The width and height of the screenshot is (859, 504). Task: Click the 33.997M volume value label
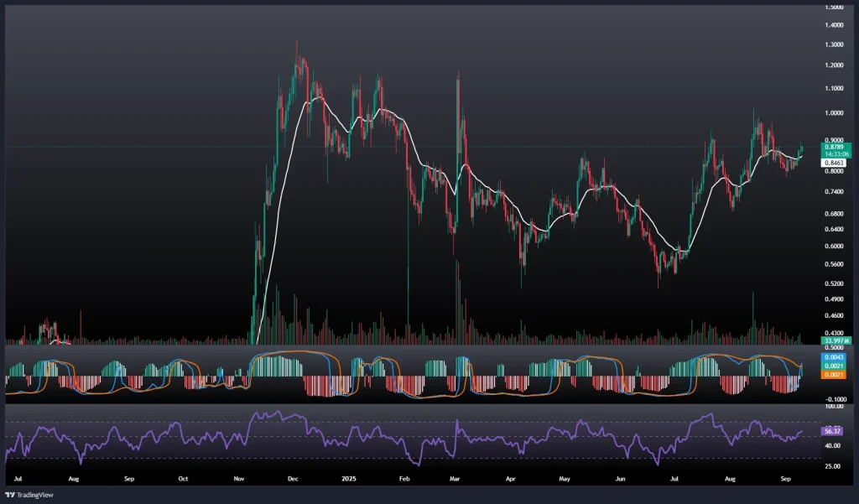[828, 341]
